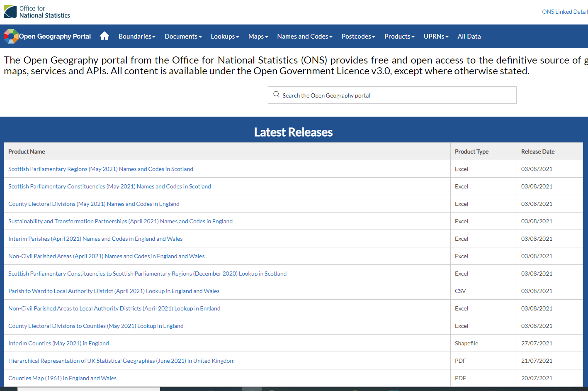This screenshot has height=391, width=588.
Task: Expand the Names and Codes dropdown
Action: pyautogui.click(x=305, y=37)
